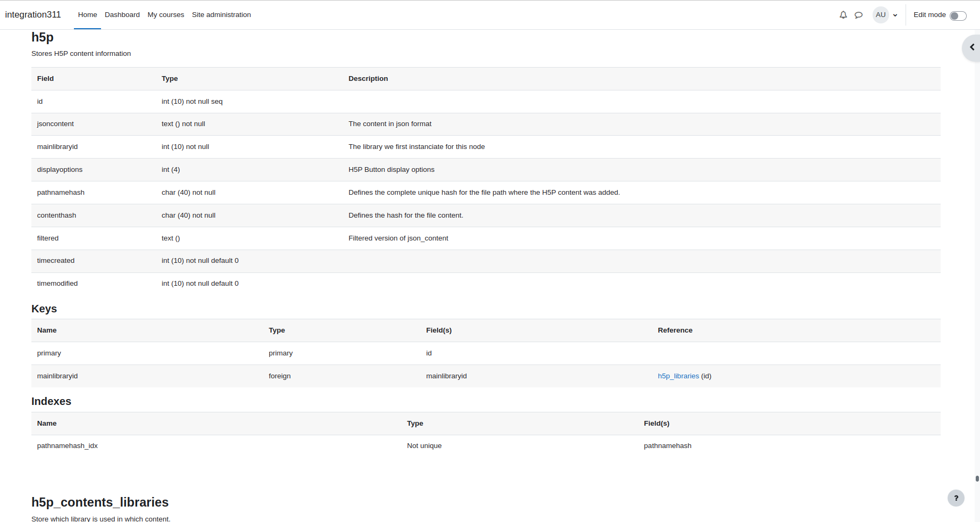
Task: Open Site administration menu
Action: coord(221,15)
